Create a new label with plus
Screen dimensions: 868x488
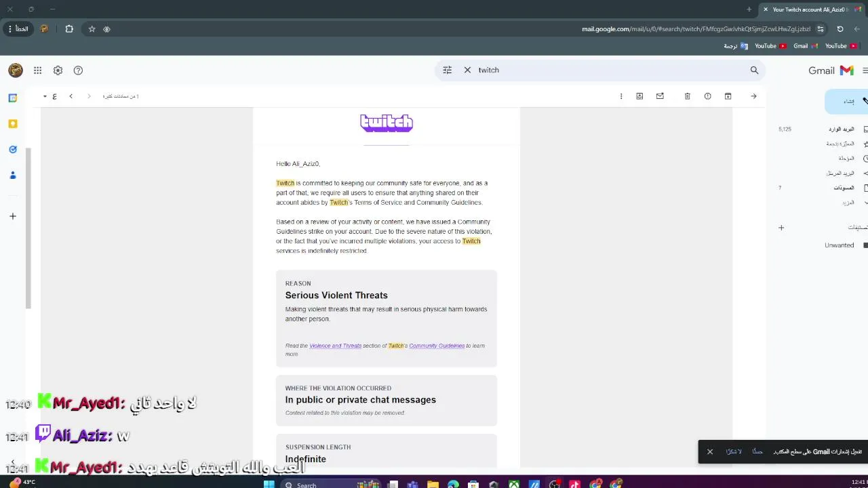(781, 228)
